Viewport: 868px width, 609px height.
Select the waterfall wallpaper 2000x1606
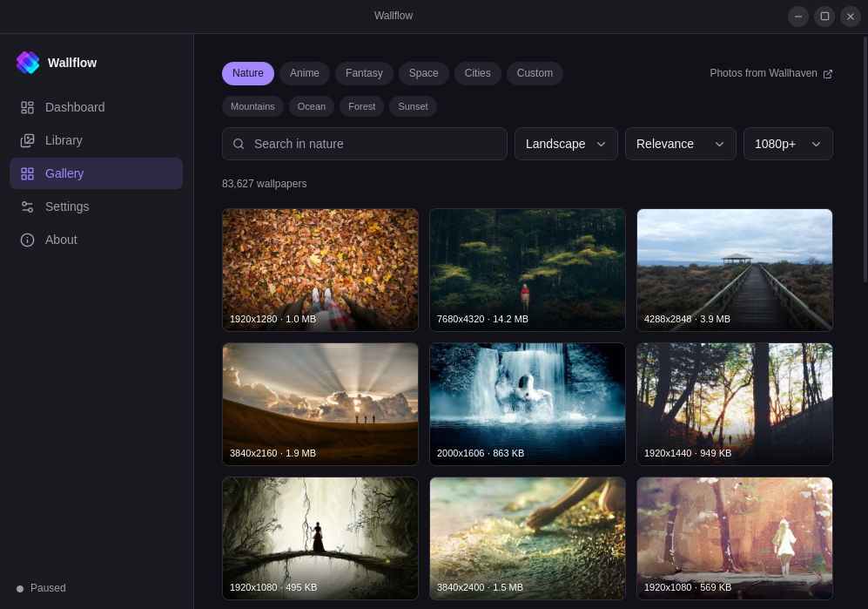528,404
